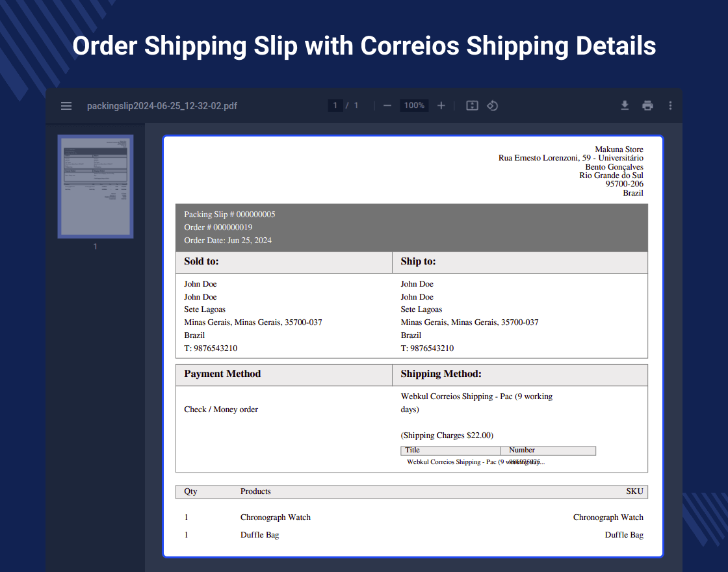The image size is (728, 572).
Task: Click the Sold to: header
Action: pyautogui.click(x=201, y=261)
